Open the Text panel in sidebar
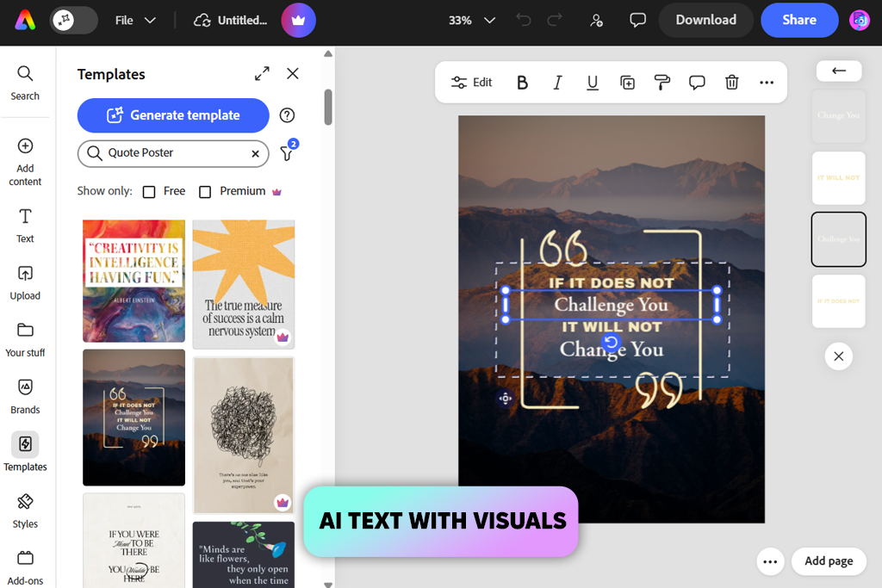The image size is (882, 588). click(25, 226)
